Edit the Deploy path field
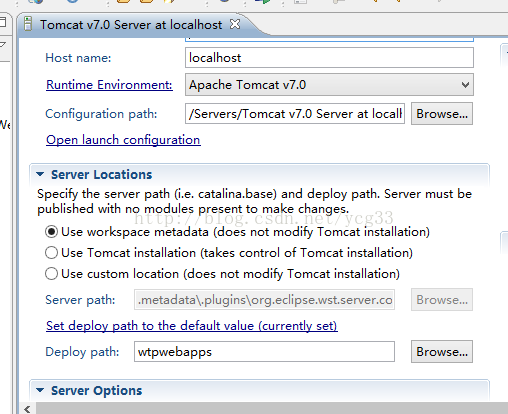This screenshot has width=508, height=414. pyautogui.click(x=264, y=352)
